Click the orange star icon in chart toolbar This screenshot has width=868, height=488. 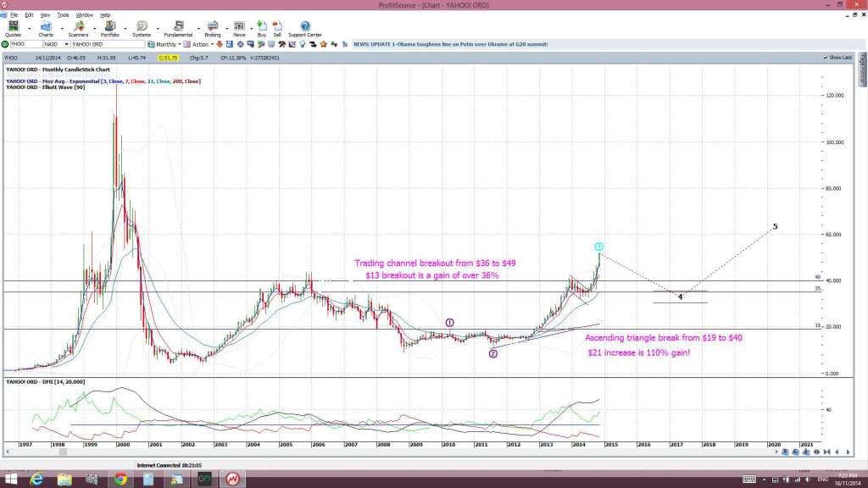(324, 44)
